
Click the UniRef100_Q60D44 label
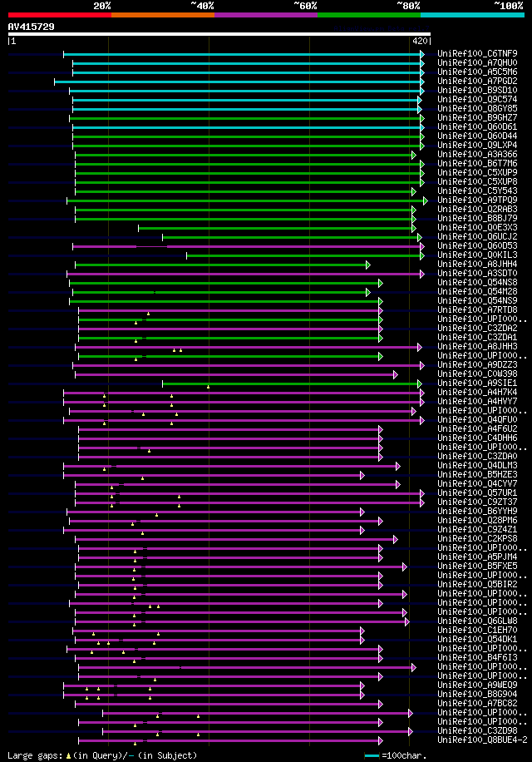pos(478,136)
